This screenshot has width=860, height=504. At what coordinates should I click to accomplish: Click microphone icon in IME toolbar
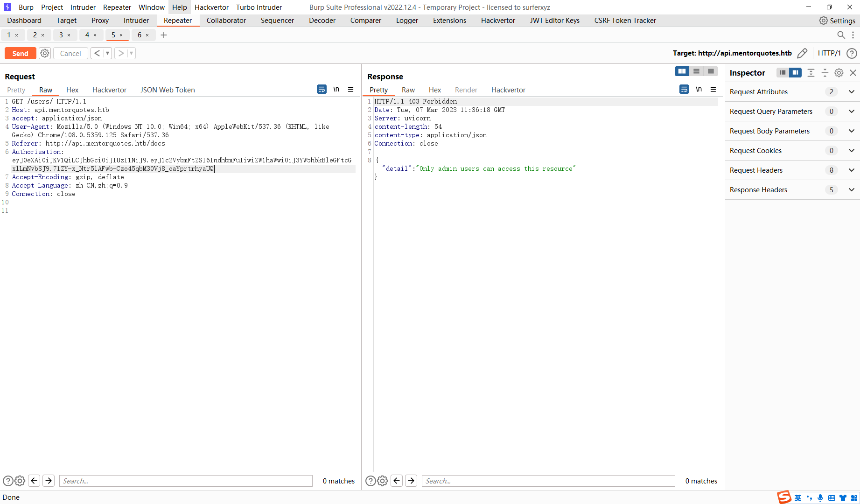point(820,498)
